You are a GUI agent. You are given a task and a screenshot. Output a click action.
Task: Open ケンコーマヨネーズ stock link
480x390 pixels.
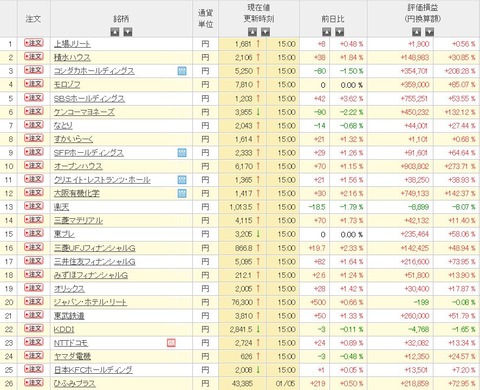[x=84, y=112]
